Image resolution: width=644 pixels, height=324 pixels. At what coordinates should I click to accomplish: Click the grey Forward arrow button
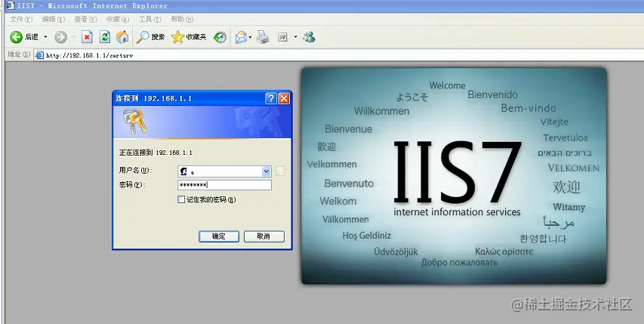tap(60, 37)
